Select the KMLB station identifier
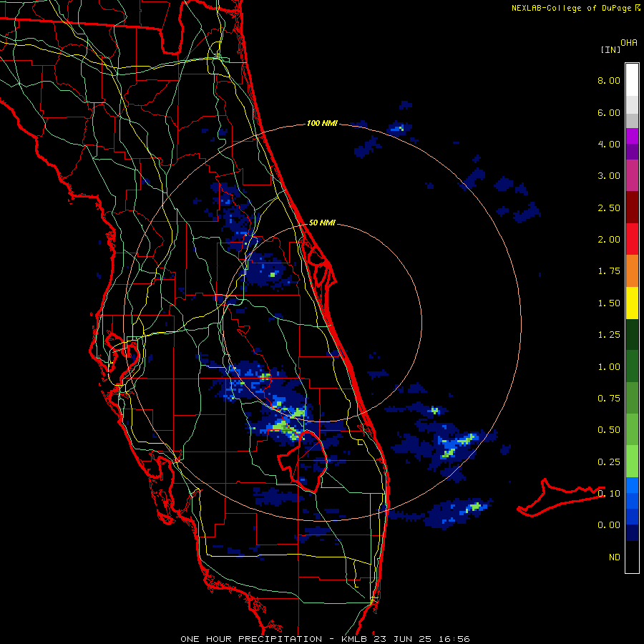644x644 pixels. [x=356, y=639]
